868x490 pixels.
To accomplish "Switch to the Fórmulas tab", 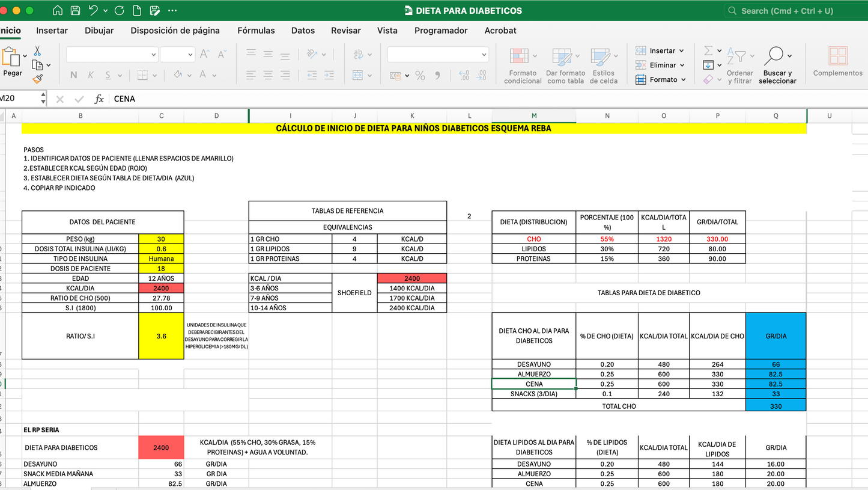I will (x=256, y=31).
